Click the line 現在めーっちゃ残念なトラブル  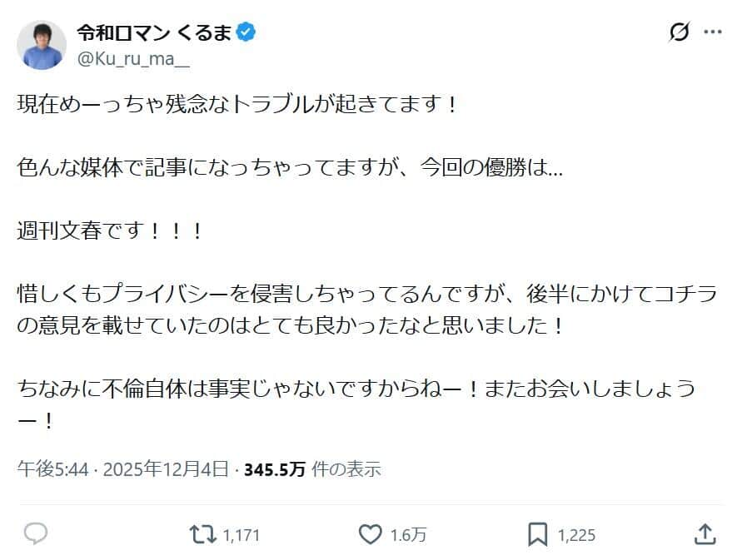click(x=237, y=107)
